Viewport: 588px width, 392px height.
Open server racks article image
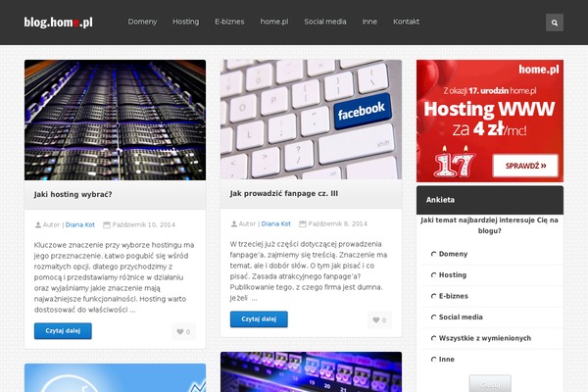[x=115, y=120]
